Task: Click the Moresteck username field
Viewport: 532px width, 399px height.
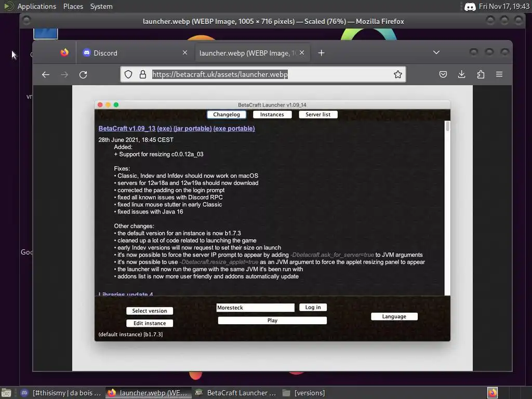Action: (256, 308)
